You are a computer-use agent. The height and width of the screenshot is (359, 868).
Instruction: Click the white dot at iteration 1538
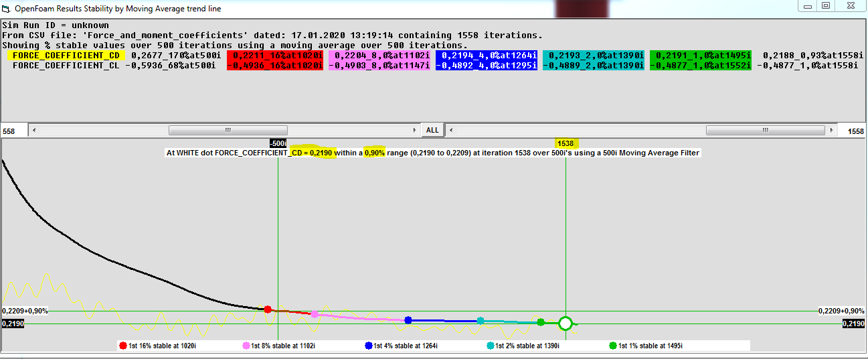click(566, 324)
